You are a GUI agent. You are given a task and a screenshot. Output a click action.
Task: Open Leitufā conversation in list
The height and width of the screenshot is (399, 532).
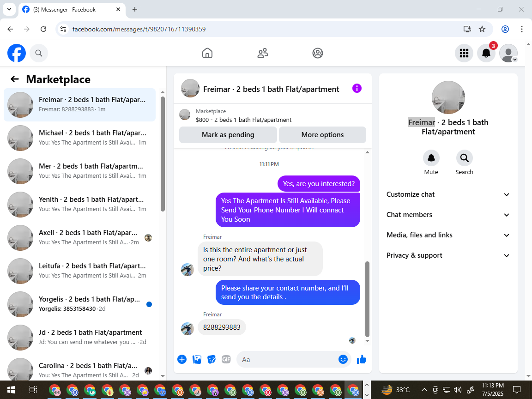(x=80, y=271)
